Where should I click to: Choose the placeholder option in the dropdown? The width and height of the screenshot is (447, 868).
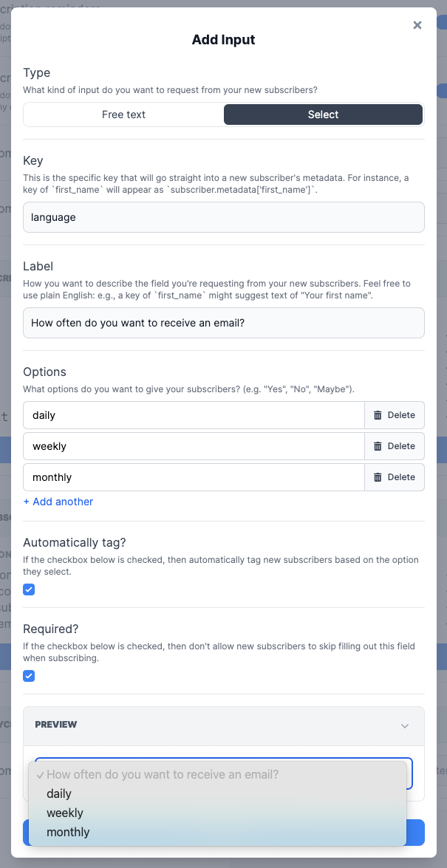163,773
